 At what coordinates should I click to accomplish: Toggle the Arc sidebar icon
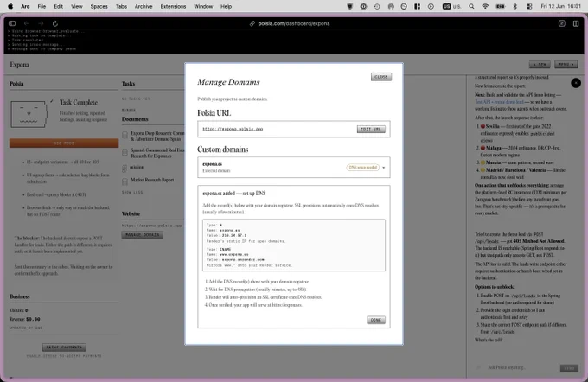pyautogui.click(x=12, y=23)
